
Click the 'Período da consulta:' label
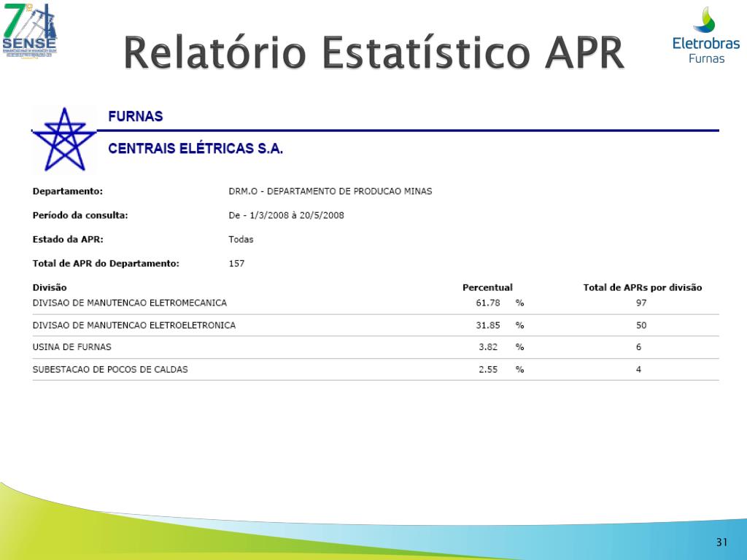(80, 215)
